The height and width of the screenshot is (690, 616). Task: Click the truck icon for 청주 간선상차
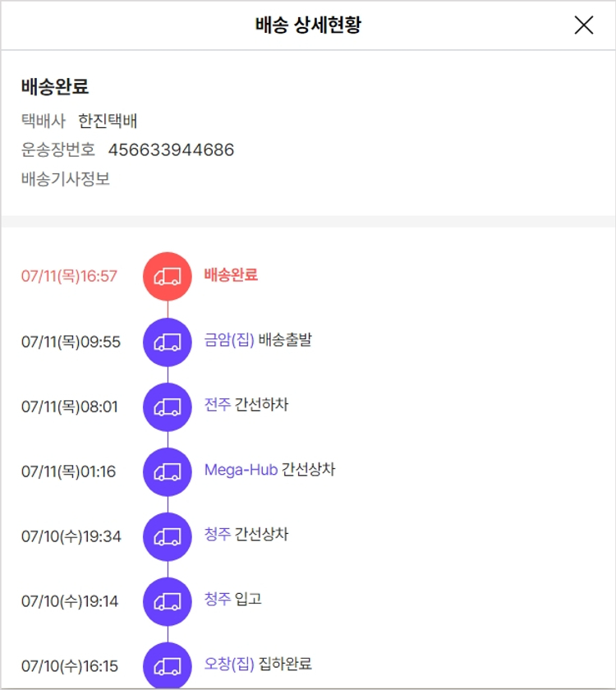point(168,536)
